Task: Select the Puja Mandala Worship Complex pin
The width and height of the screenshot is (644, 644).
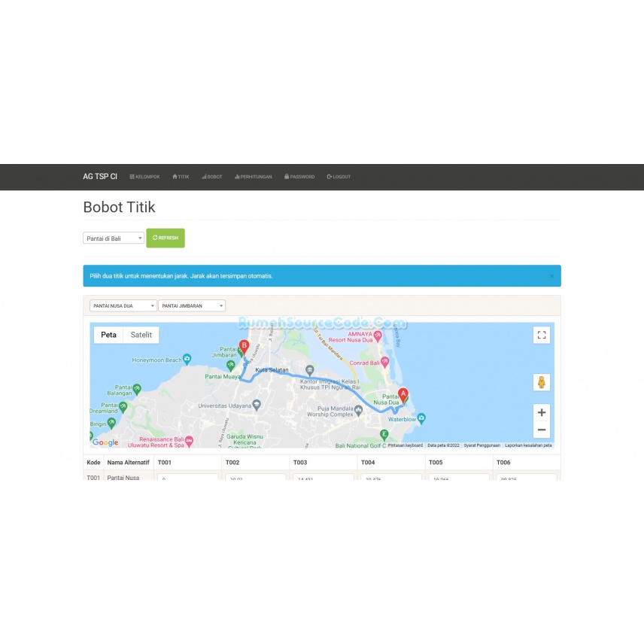Action: (x=359, y=410)
